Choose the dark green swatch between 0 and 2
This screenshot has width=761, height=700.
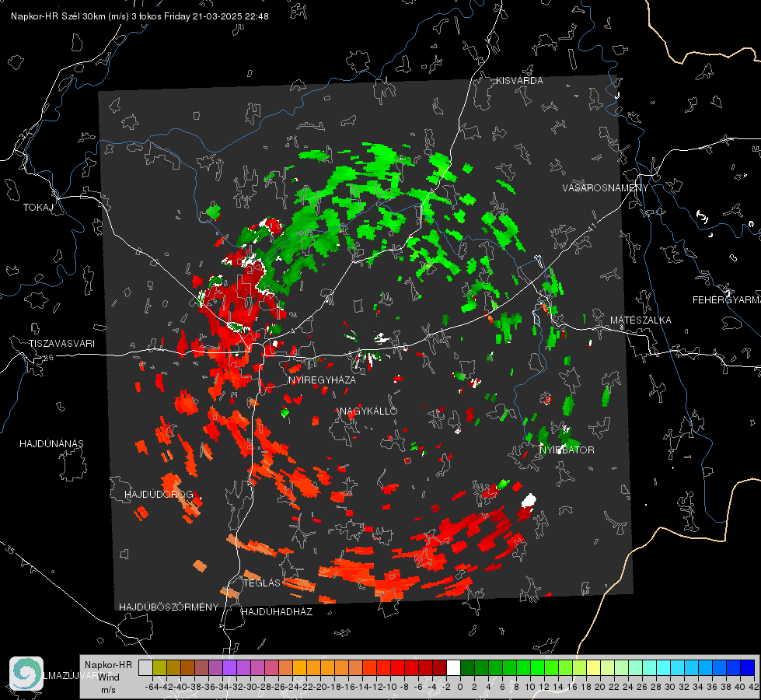(467, 668)
